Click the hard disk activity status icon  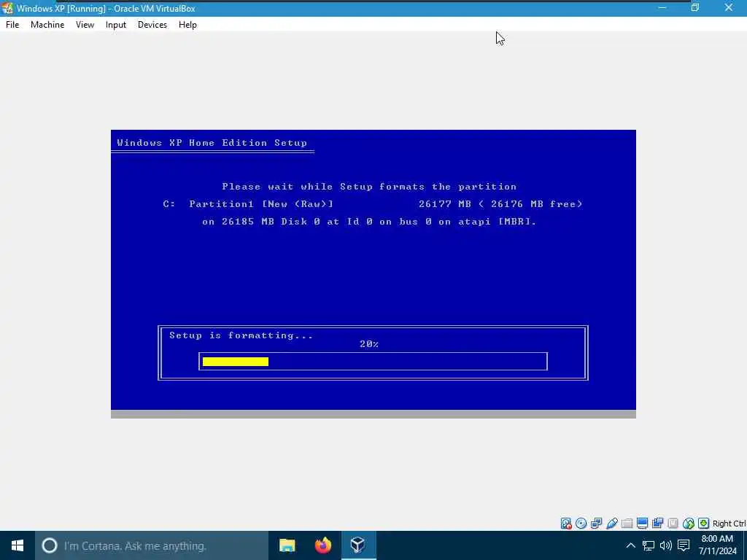pyautogui.click(x=566, y=524)
